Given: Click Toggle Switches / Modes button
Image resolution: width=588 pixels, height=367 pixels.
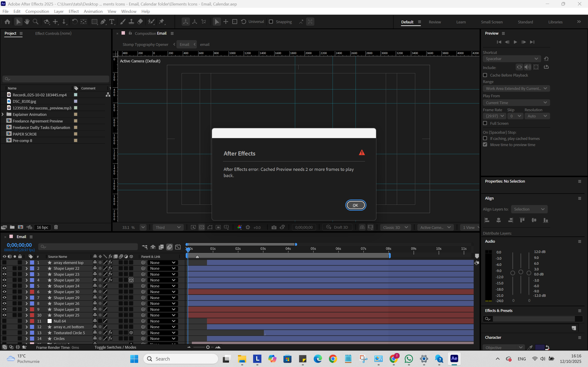Looking at the screenshot, I should 115,347.
